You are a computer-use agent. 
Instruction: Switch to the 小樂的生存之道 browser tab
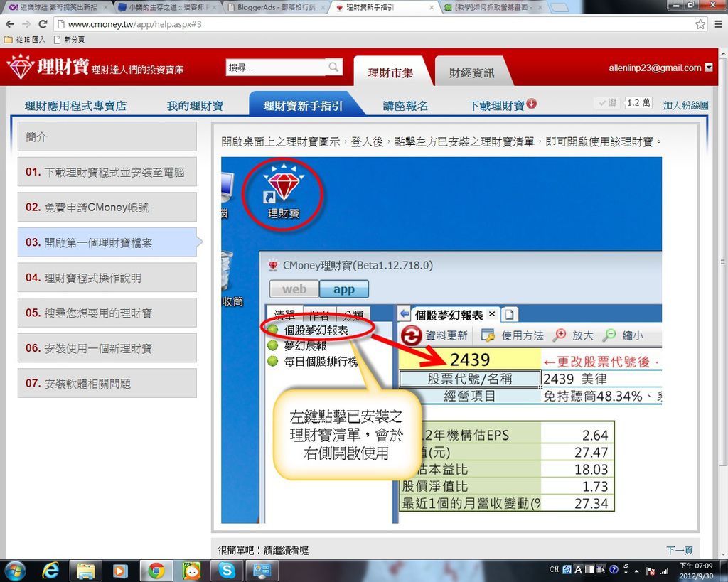tap(167, 7)
